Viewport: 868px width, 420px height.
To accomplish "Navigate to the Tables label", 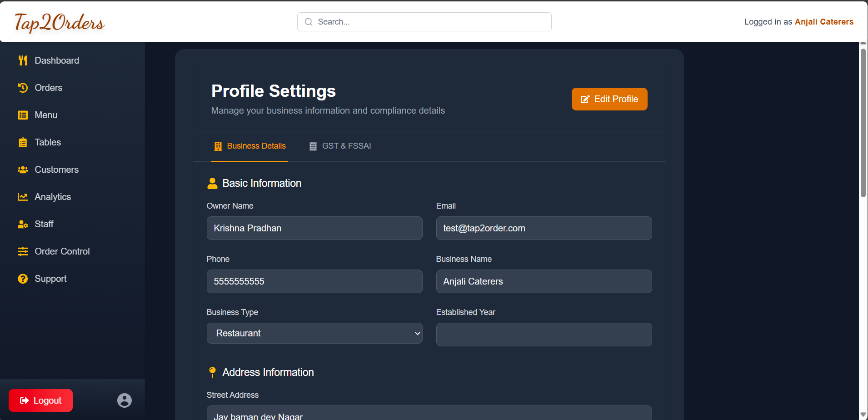I will (x=48, y=142).
